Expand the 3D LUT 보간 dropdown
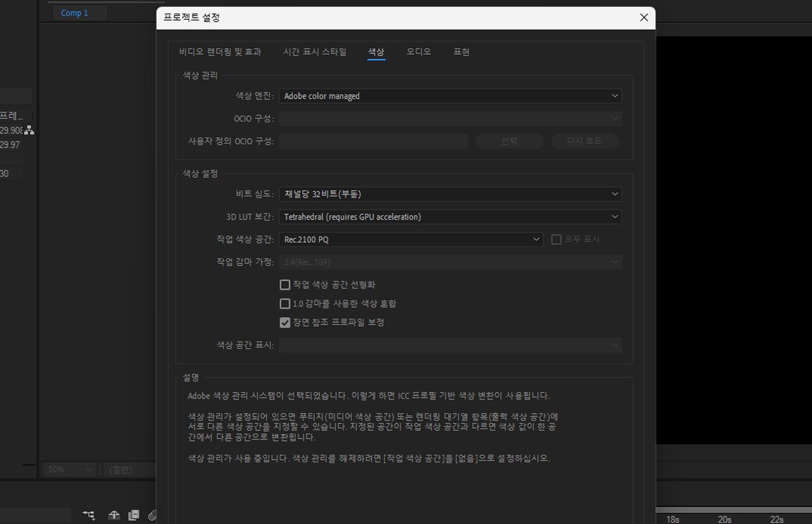The image size is (812, 524). pyautogui.click(x=450, y=216)
